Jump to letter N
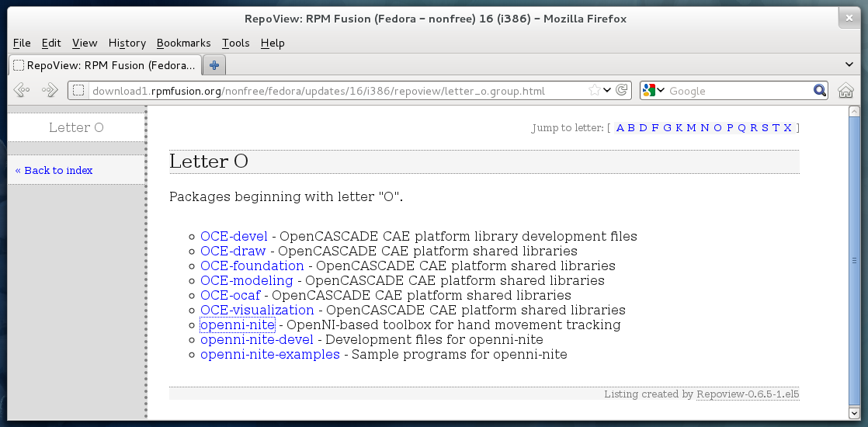 pyautogui.click(x=705, y=128)
